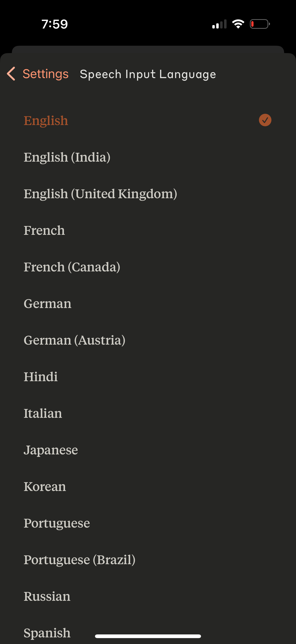Viewport: 296px width, 644px height.
Task: Tap the back chevron icon
Action: click(x=11, y=74)
